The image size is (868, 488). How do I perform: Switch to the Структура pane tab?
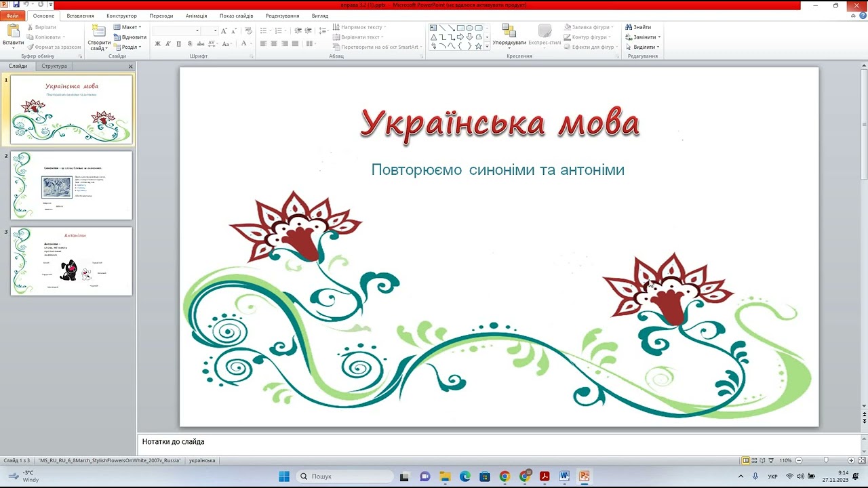54,66
